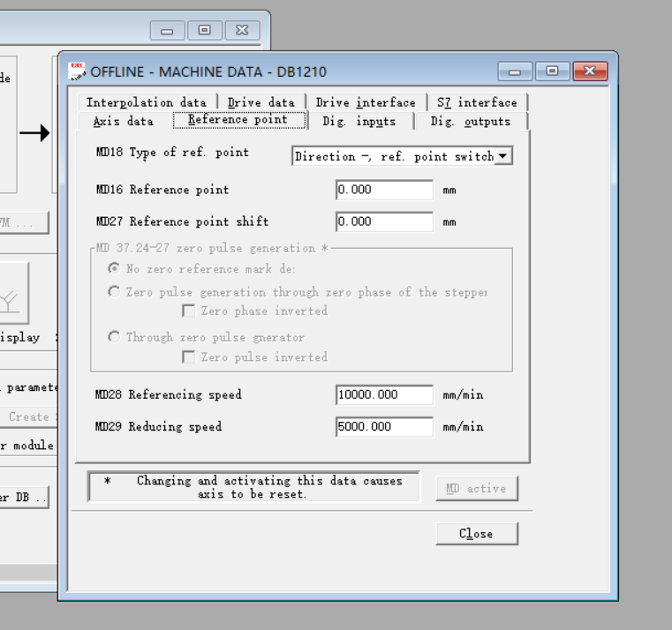This screenshot has width=672, height=630.
Task: Select the Drive interface tab
Action: [x=366, y=102]
